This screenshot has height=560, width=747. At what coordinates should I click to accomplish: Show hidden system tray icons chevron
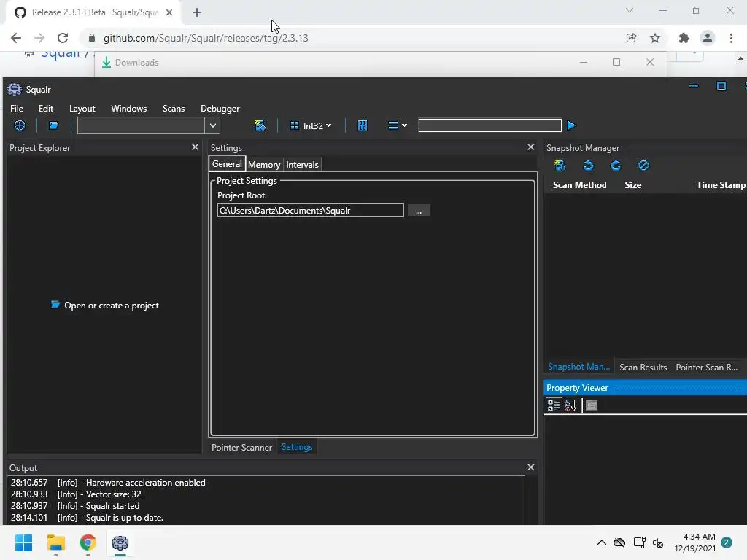(602, 542)
